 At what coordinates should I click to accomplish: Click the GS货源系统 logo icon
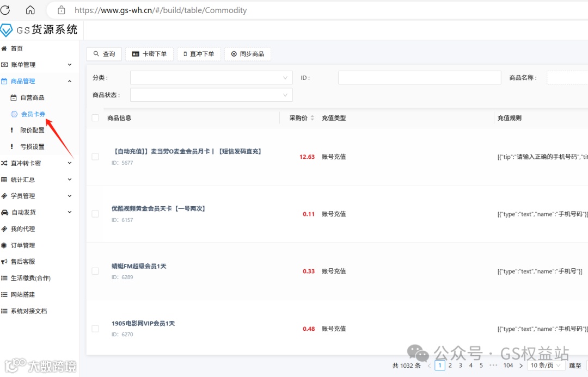pos(7,30)
